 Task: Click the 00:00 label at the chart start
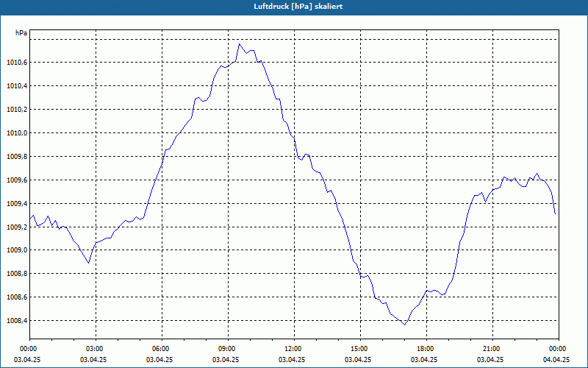[x=29, y=349]
